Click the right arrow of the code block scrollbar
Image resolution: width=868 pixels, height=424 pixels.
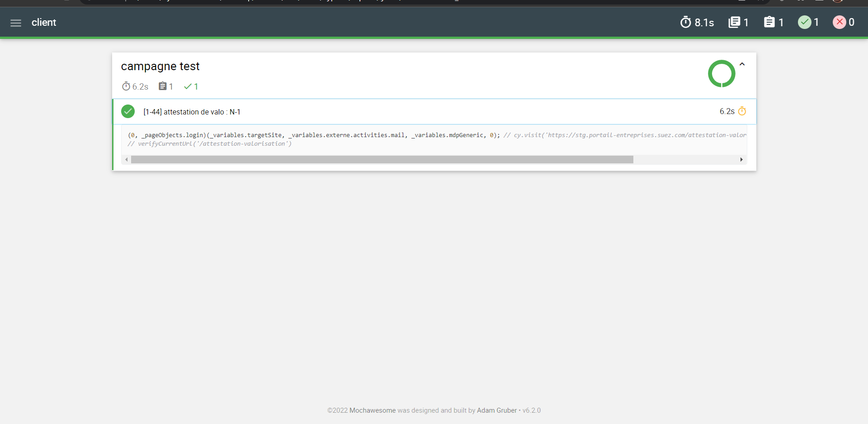point(742,159)
